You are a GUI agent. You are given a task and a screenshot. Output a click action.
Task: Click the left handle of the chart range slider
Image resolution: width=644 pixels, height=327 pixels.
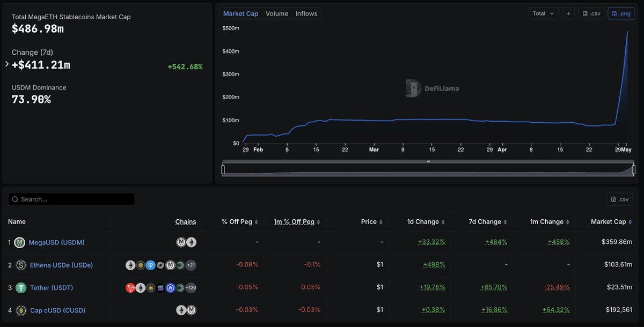tap(223, 169)
